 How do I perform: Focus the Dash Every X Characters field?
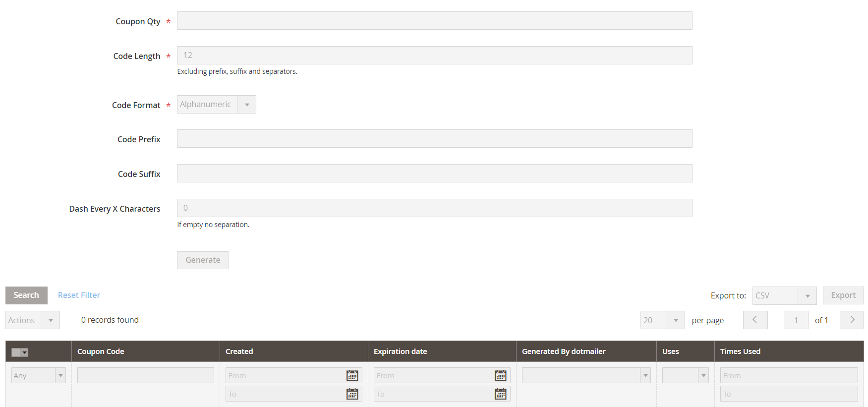click(x=435, y=208)
